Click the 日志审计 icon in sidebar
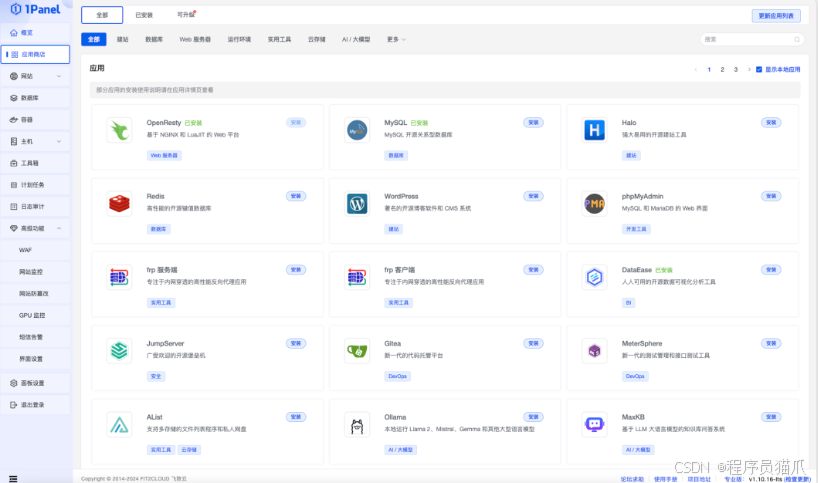The image size is (818, 483). 14,207
